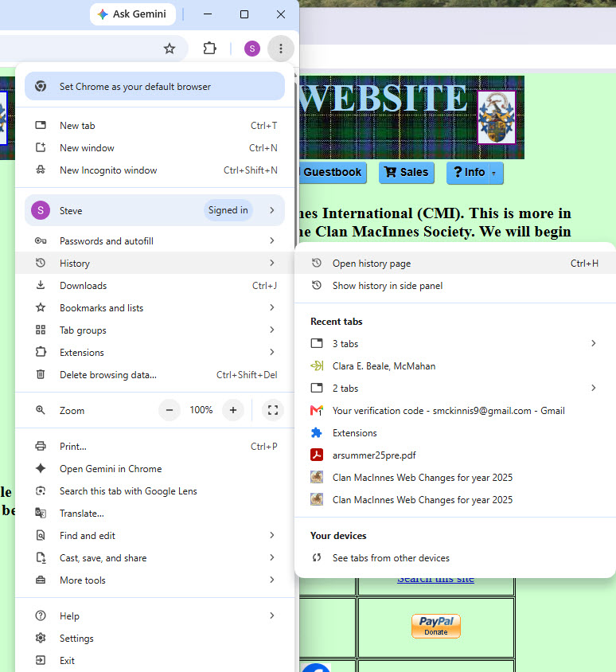The image size is (616, 672).
Task: Click the Ask Gemini button
Action: click(x=132, y=14)
